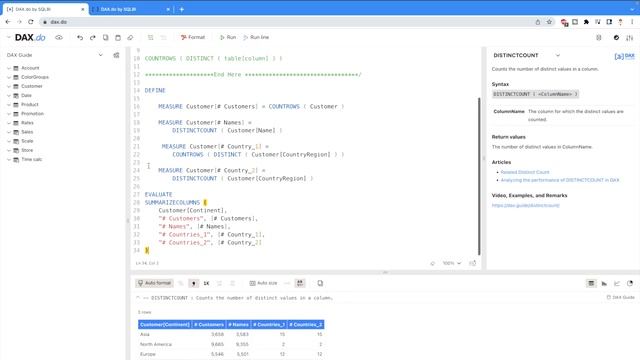The height and width of the screenshot is (360, 640).
Task: Collapse the DISTINCTCOUNT description chevron
Action: tap(138, 298)
